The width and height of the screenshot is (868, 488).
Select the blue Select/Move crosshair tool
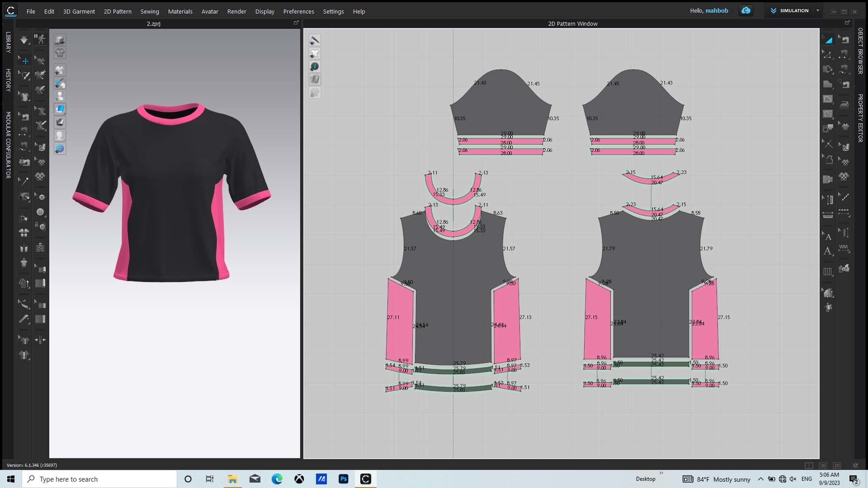tap(25, 61)
